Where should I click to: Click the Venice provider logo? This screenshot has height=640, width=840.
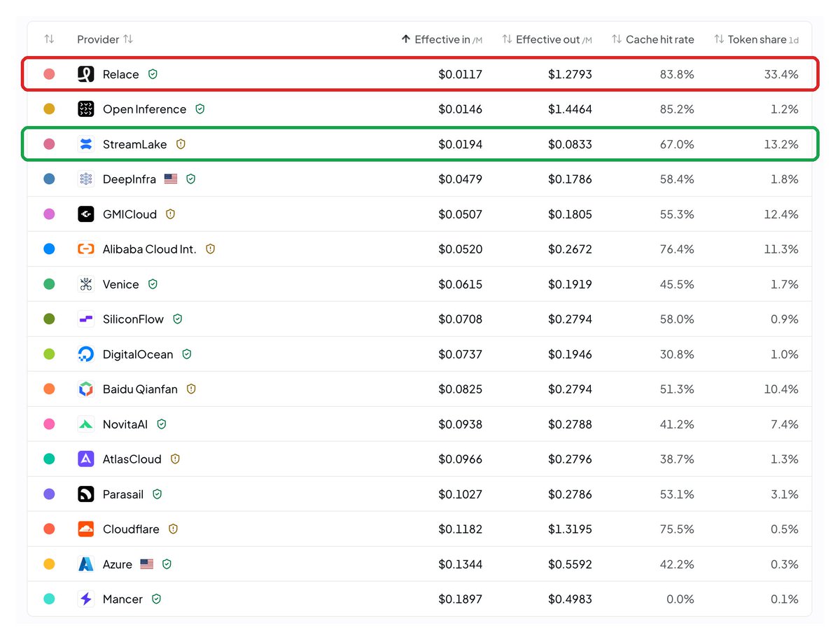pyautogui.click(x=85, y=284)
